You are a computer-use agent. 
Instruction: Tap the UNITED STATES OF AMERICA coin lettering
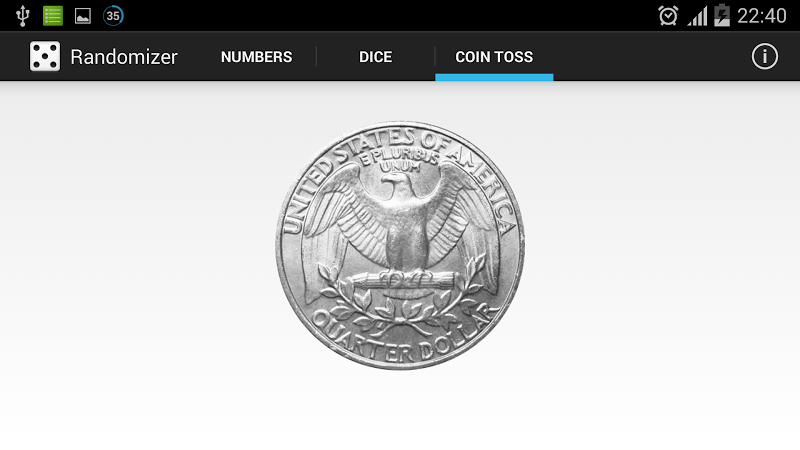click(x=398, y=168)
